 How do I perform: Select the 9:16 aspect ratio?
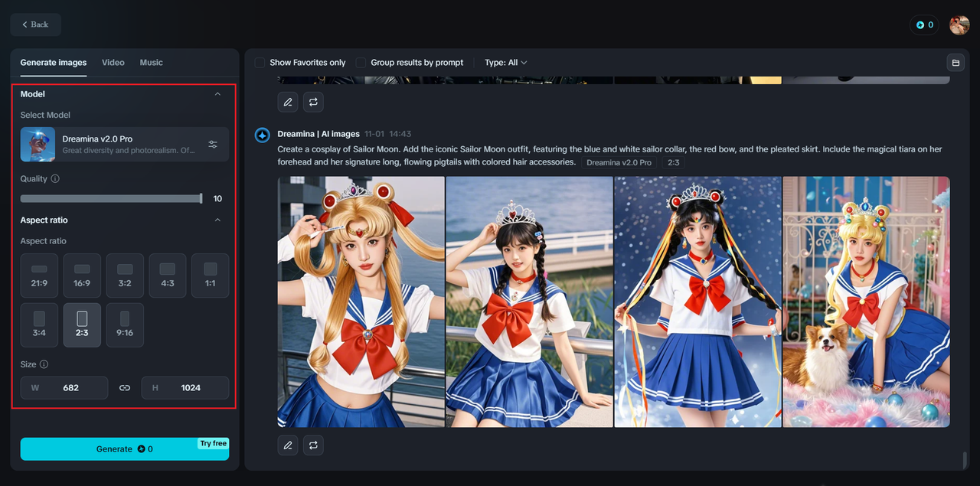pos(125,325)
